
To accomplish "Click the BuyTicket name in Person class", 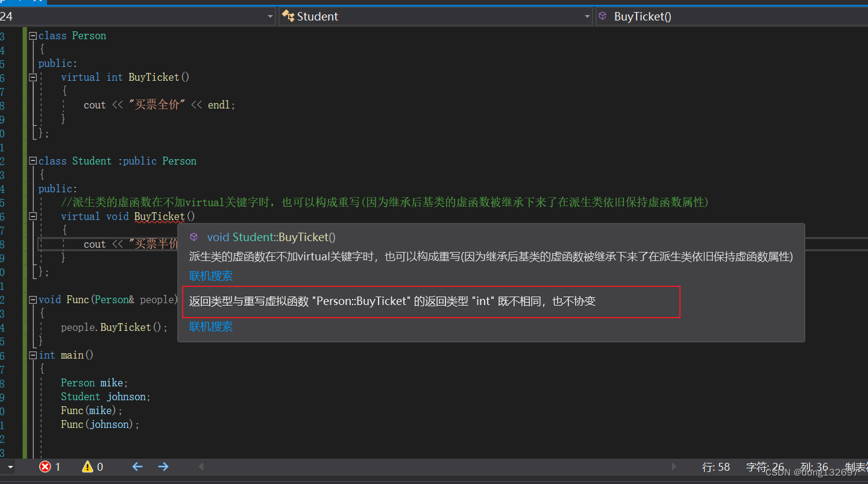I will [154, 77].
